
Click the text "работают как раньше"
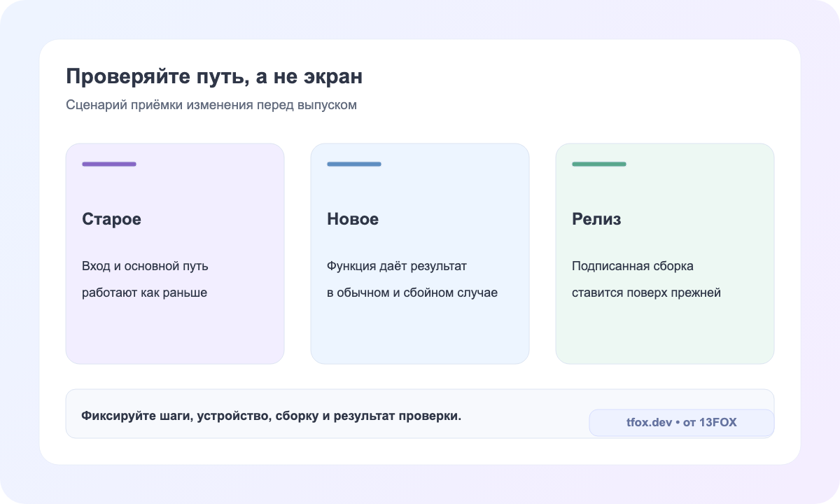144,293
